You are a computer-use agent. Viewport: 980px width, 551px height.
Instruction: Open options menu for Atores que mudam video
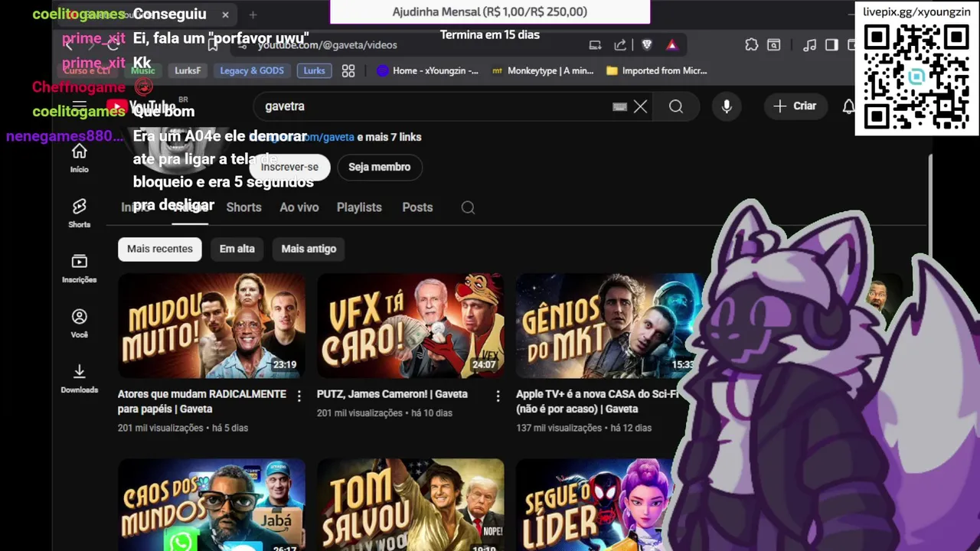pos(299,396)
